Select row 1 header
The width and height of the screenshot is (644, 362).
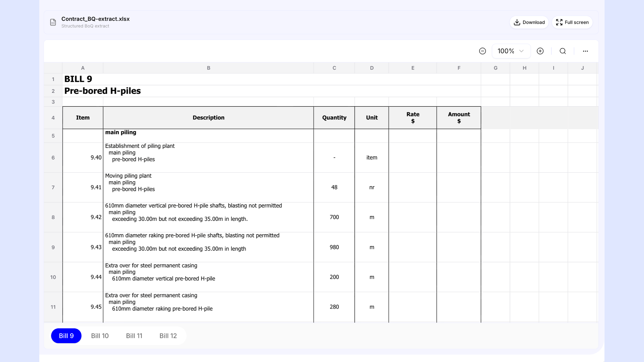tap(53, 79)
